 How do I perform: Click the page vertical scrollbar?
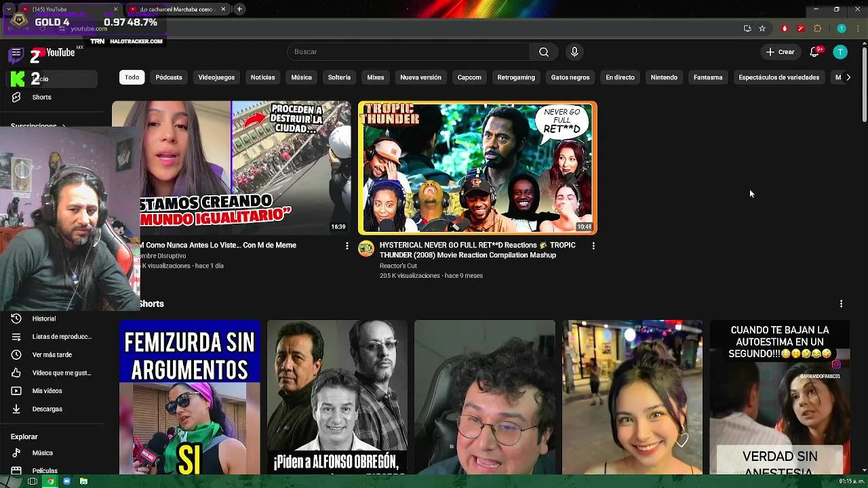pos(864,85)
